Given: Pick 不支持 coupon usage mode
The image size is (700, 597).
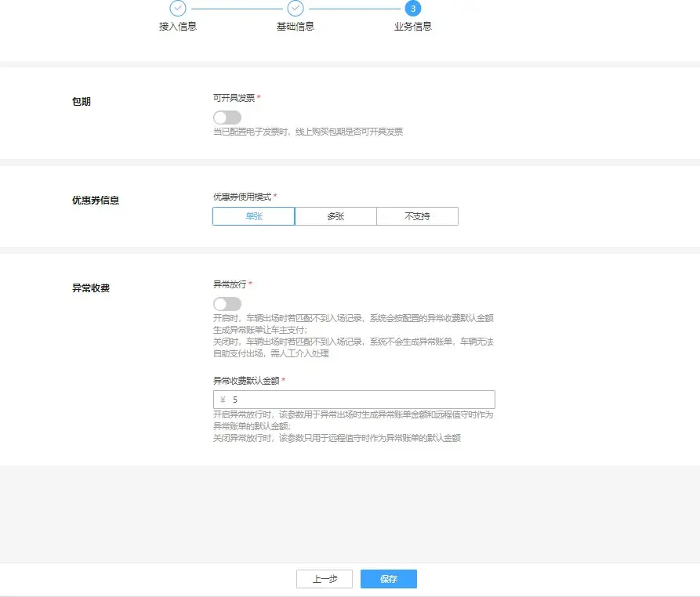Looking at the screenshot, I should (417, 216).
